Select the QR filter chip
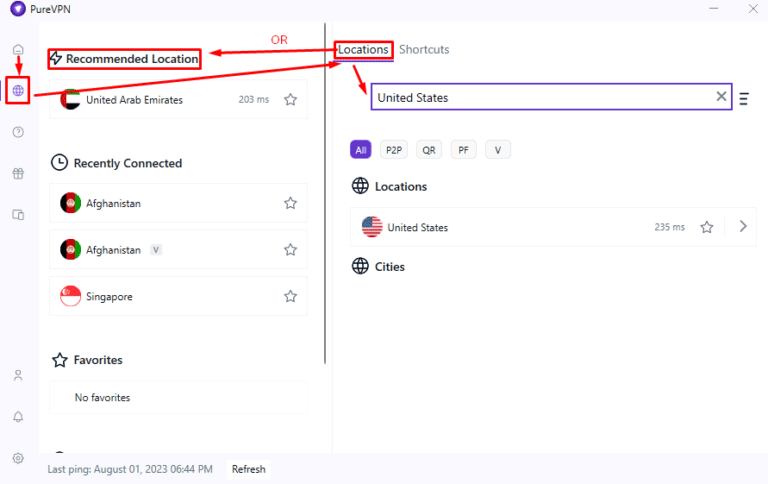This screenshot has height=484, width=768. [x=429, y=150]
